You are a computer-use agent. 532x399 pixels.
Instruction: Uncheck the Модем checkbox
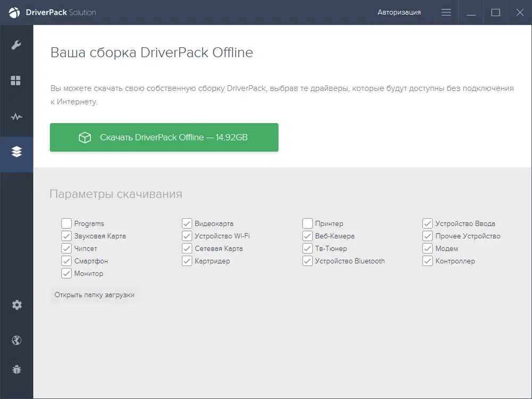click(428, 248)
